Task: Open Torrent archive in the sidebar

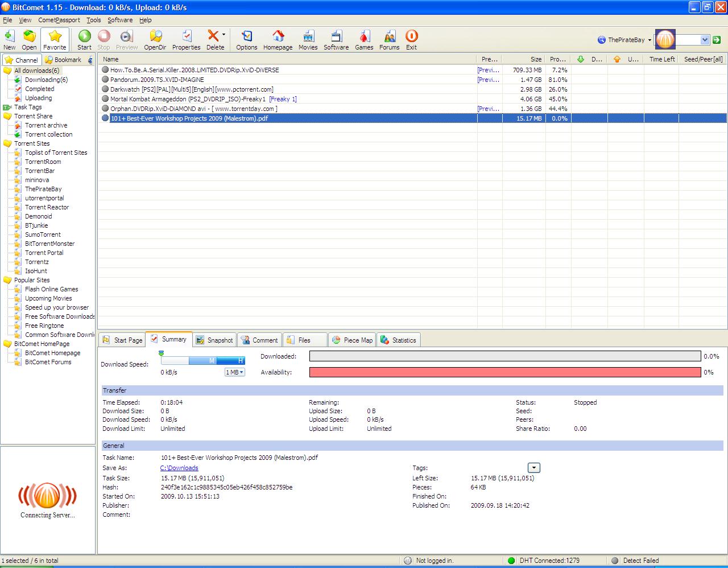Action: (x=46, y=125)
